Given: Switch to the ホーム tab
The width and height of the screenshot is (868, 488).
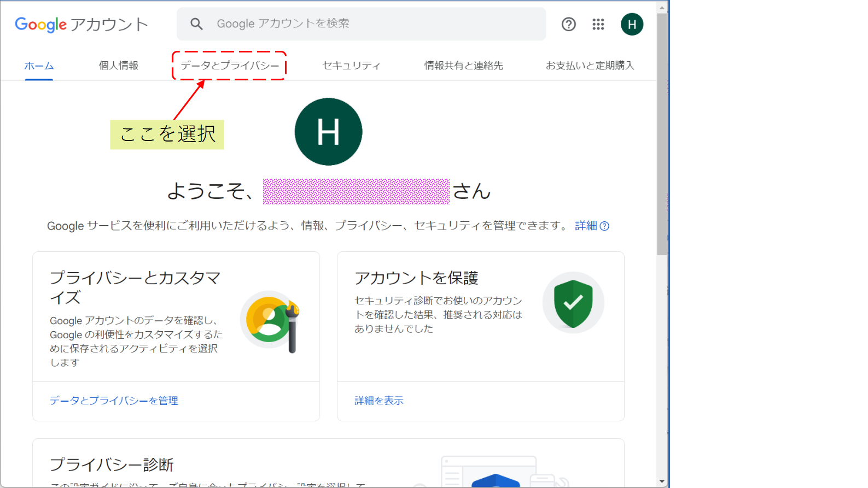Looking at the screenshot, I should pyautogui.click(x=39, y=66).
